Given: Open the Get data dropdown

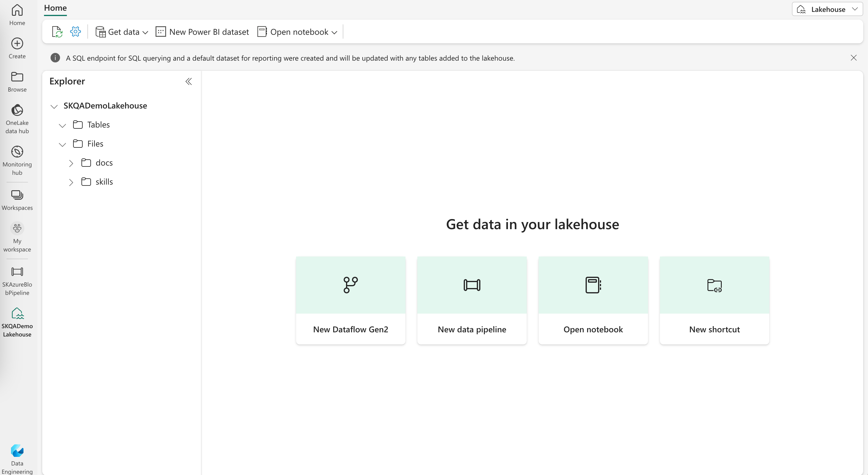Looking at the screenshot, I should coord(122,32).
